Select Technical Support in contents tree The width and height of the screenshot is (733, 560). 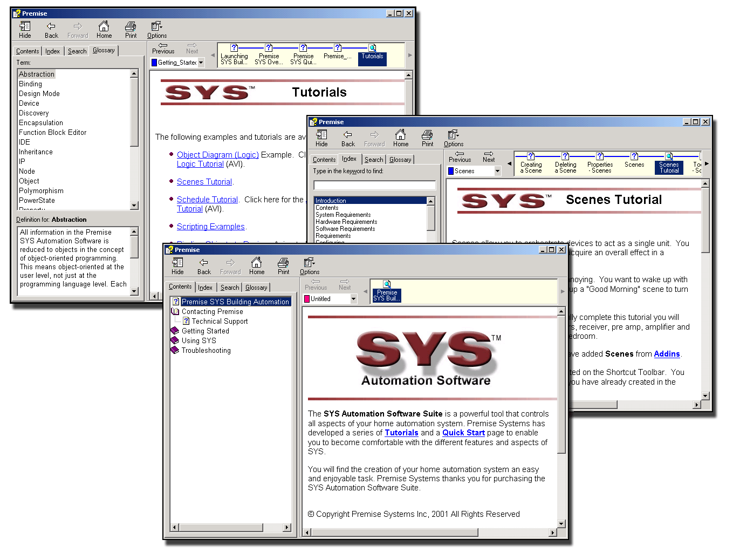tap(220, 321)
